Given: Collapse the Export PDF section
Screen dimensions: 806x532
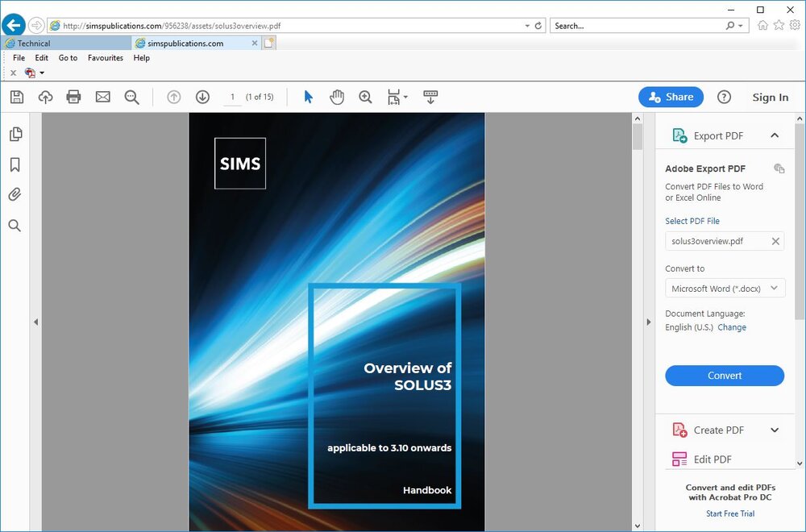Looking at the screenshot, I should (x=775, y=135).
